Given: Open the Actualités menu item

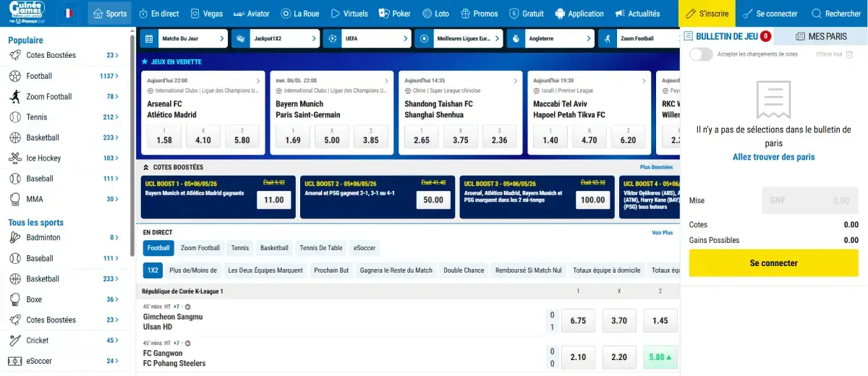Looking at the screenshot, I should (637, 14).
